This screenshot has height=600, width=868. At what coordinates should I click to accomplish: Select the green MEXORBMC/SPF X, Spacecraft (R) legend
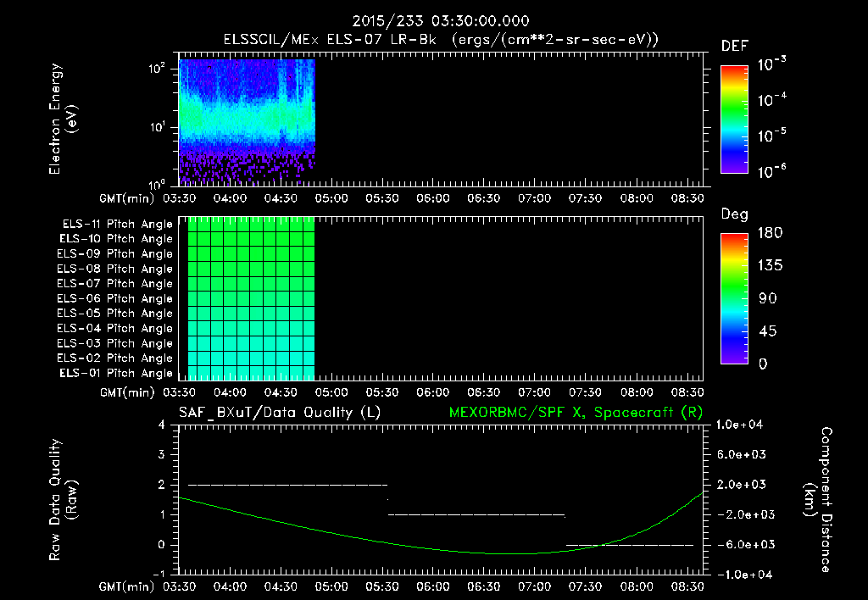point(576,413)
